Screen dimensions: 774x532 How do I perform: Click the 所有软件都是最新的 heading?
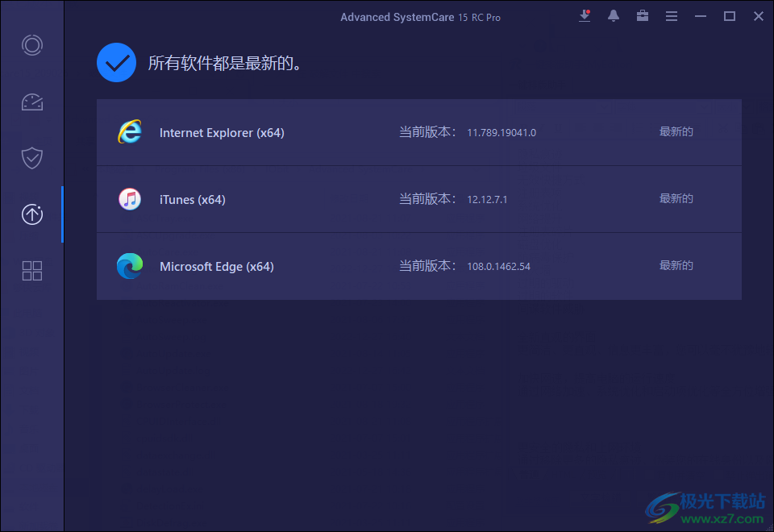click(x=225, y=63)
